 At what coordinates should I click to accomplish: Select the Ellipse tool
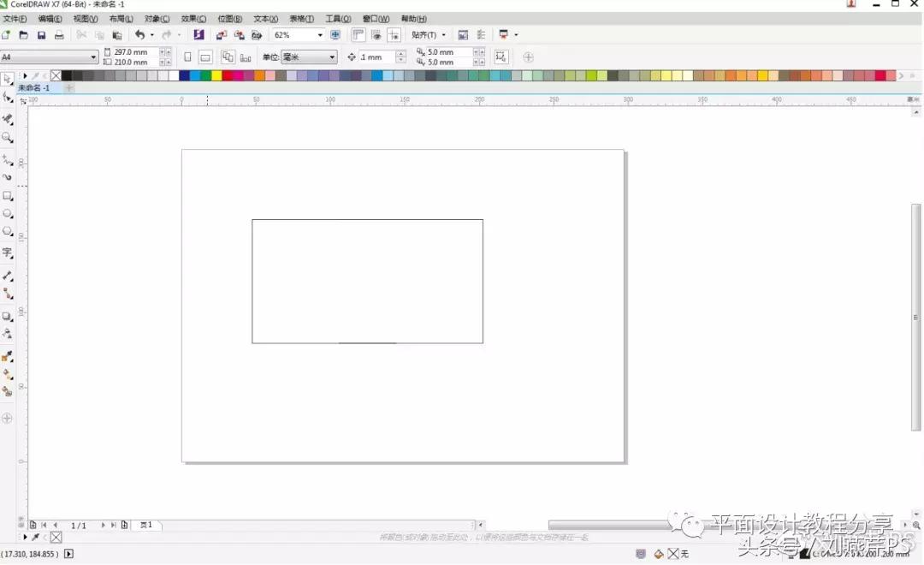click(8, 216)
